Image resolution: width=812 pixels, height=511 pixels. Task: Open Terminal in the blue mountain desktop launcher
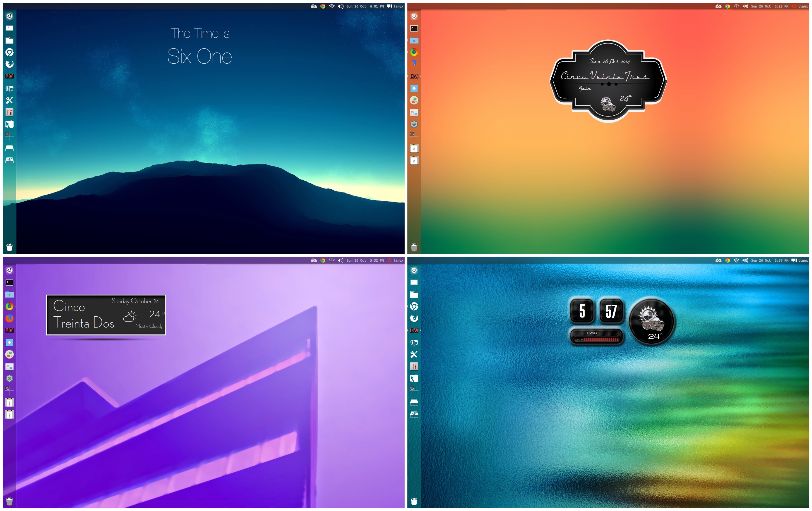[9, 28]
